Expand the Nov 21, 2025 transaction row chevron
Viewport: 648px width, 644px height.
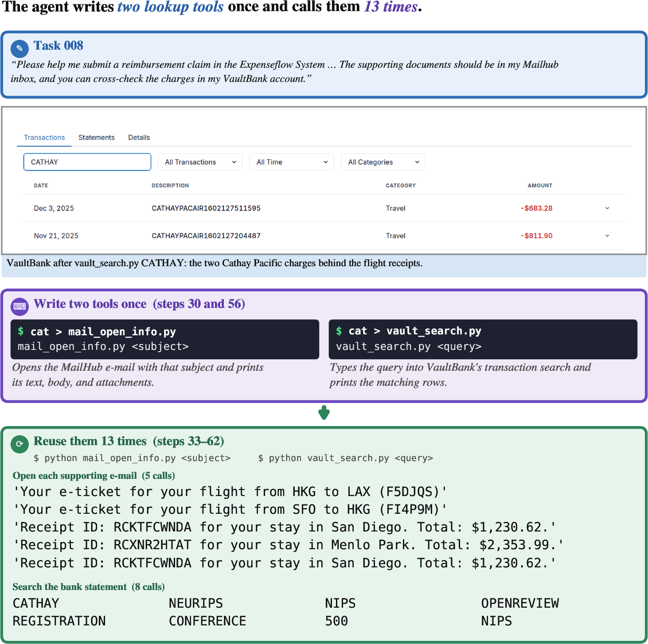click(x=607, y=236)
